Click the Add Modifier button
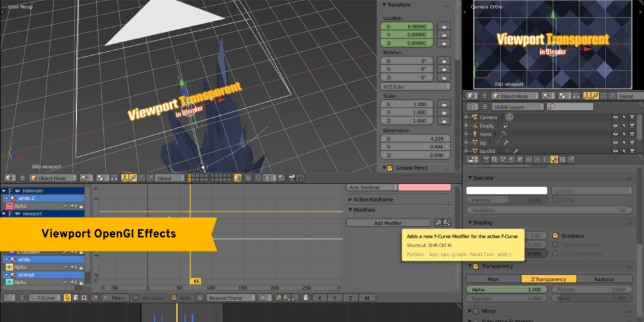 click(x=388, y=223)
